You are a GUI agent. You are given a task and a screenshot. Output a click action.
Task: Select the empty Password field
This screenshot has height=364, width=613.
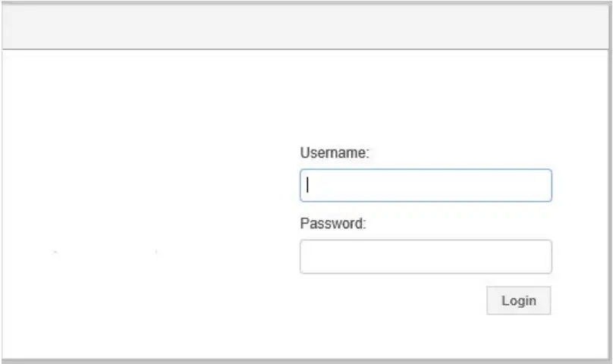(x=426, y=257)
